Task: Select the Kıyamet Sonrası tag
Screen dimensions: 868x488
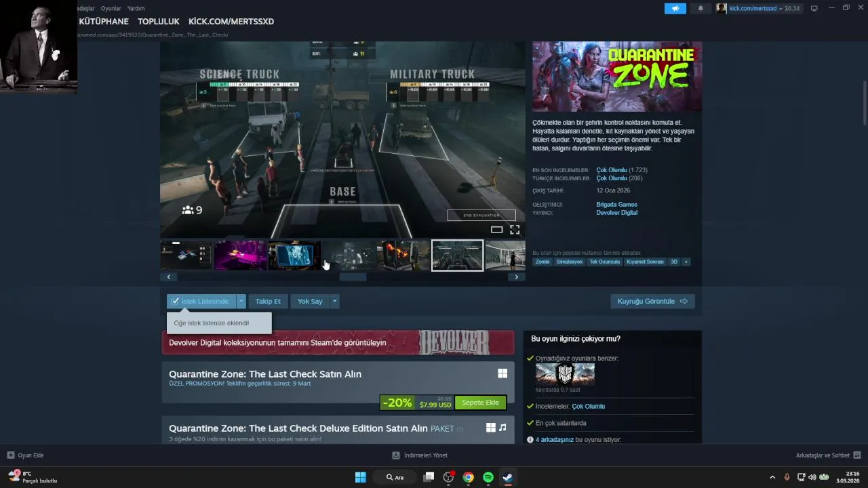Action: tap(646, 262)
